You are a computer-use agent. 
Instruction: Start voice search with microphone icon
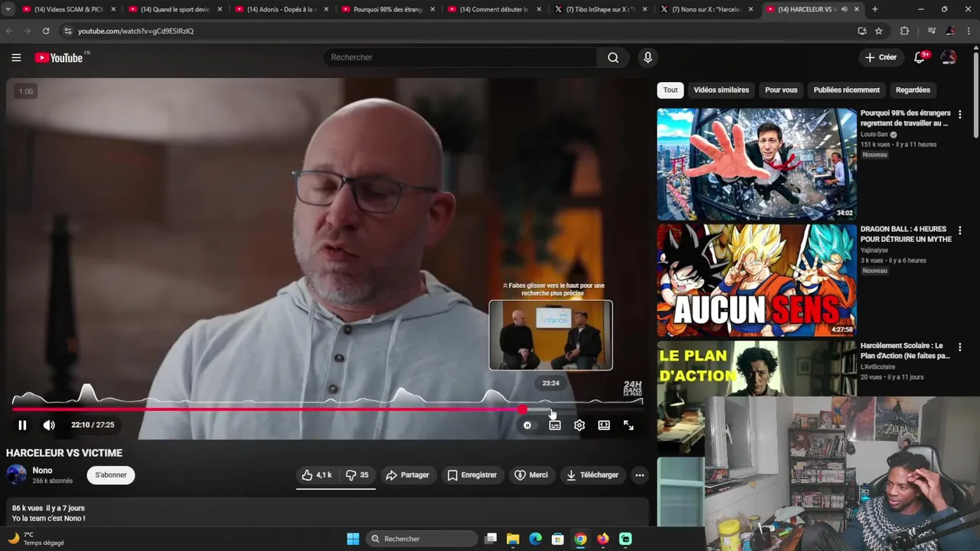point(648,57)
